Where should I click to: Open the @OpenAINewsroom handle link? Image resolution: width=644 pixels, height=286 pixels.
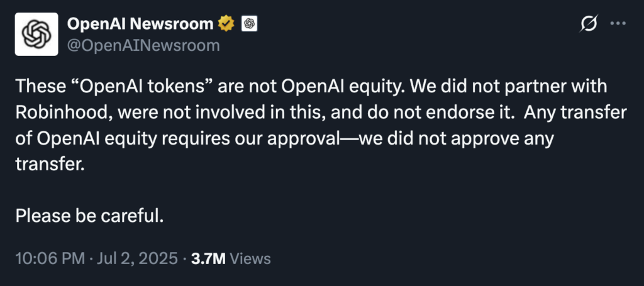143,45
